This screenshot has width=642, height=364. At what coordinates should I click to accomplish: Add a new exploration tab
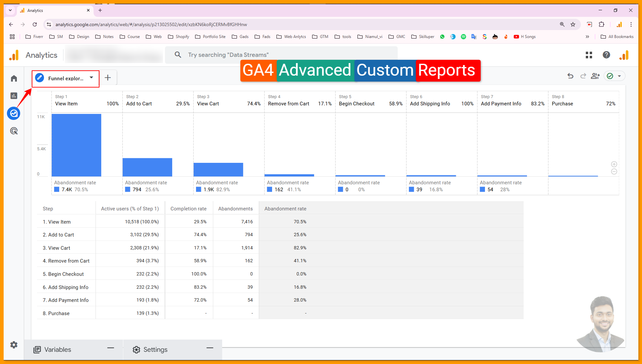(108, 78)
